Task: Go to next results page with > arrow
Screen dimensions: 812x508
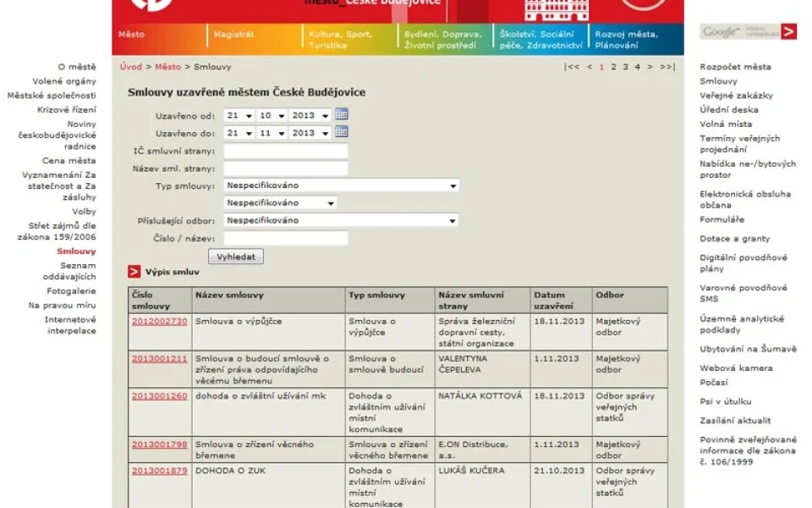Action: [x=650, y=67]
